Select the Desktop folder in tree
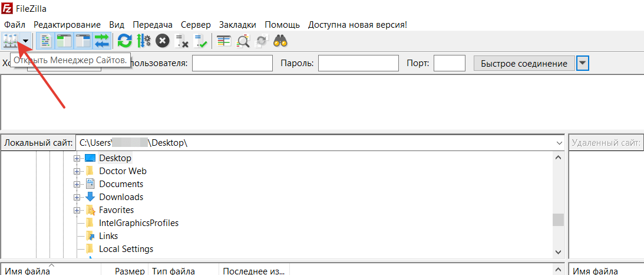 point(115,158)
